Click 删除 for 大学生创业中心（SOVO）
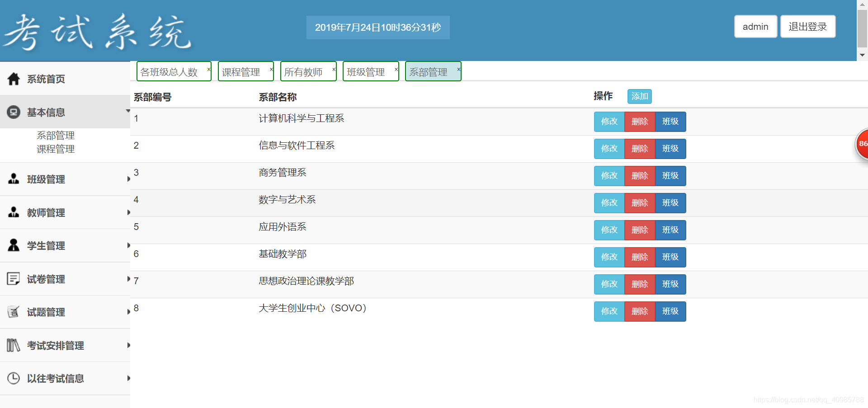This screenshot has width=868, height=408. pyautogui.click(x=640, y=311)
